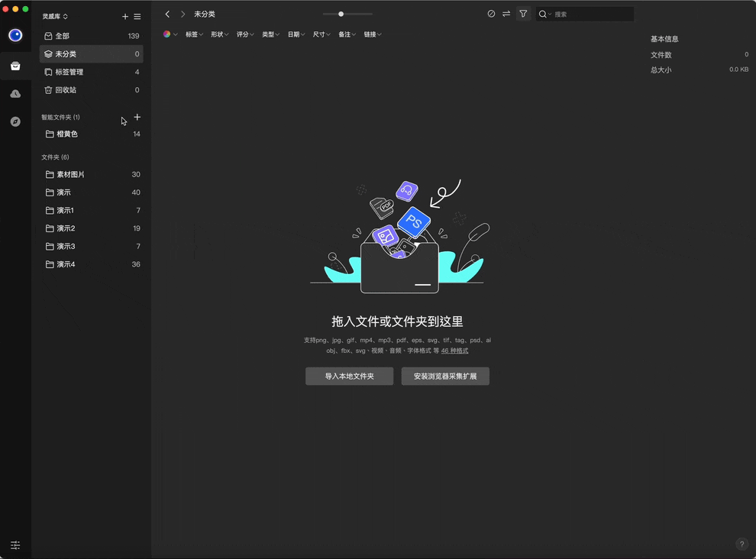Expand the 尺寸 filter dropdown
Viewport: 756px width, 559px height.
(x=321, y=34)
